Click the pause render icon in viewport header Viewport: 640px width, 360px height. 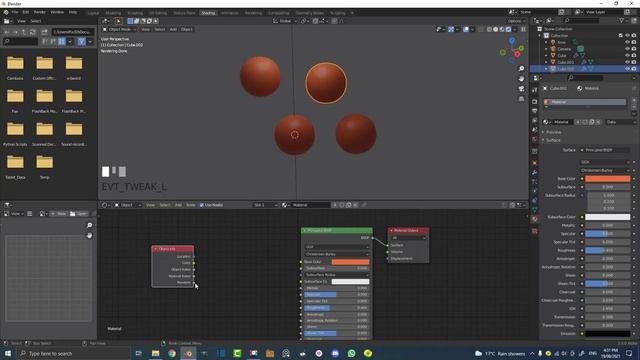coord(523,29)
